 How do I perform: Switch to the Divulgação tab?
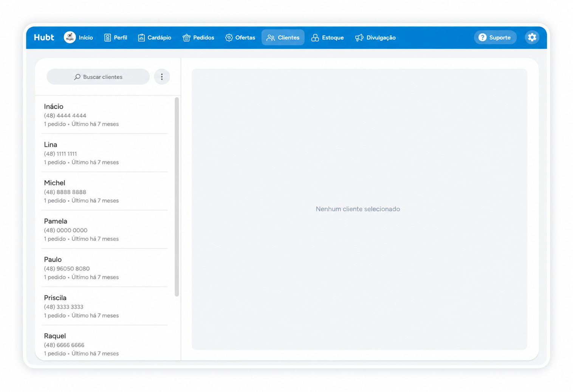375,37
